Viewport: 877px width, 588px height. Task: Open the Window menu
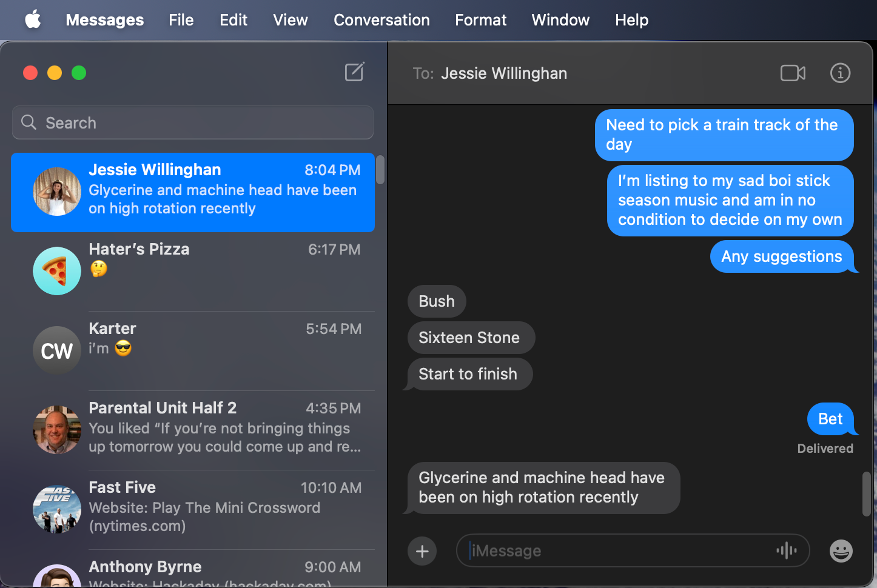[x=560, y=20]
